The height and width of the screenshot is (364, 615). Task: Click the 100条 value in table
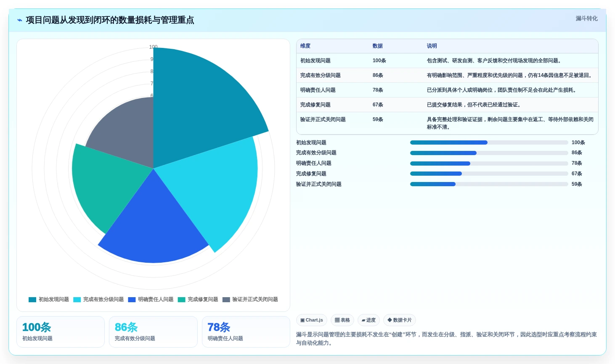(x=379, y=61)
